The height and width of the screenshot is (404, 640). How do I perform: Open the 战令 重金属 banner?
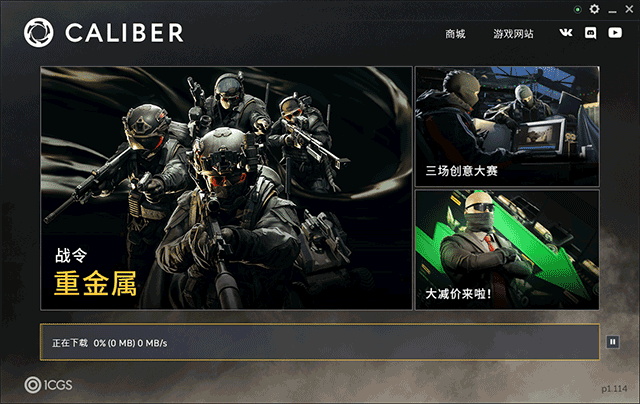[x=227, y=188]
